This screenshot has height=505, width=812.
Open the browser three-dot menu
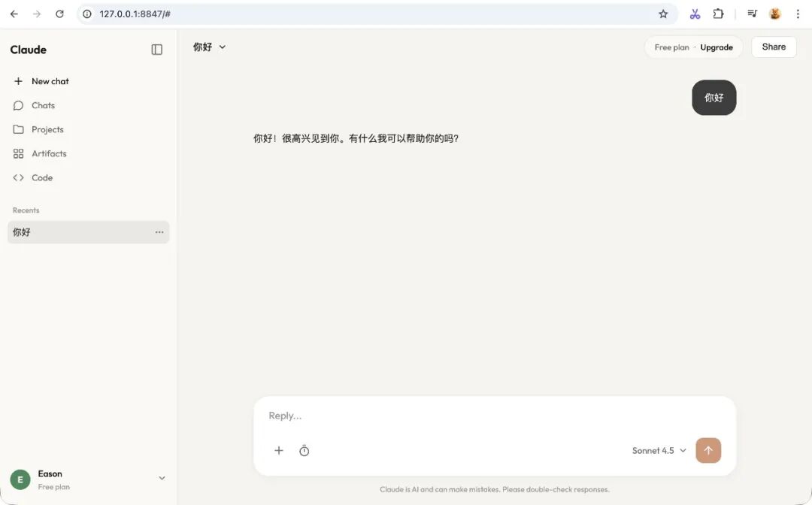click(x=798, y=14)
